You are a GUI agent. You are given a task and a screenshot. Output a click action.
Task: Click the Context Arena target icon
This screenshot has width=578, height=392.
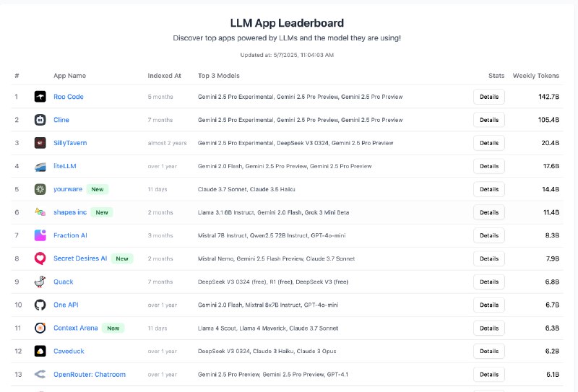pos(40,328)
